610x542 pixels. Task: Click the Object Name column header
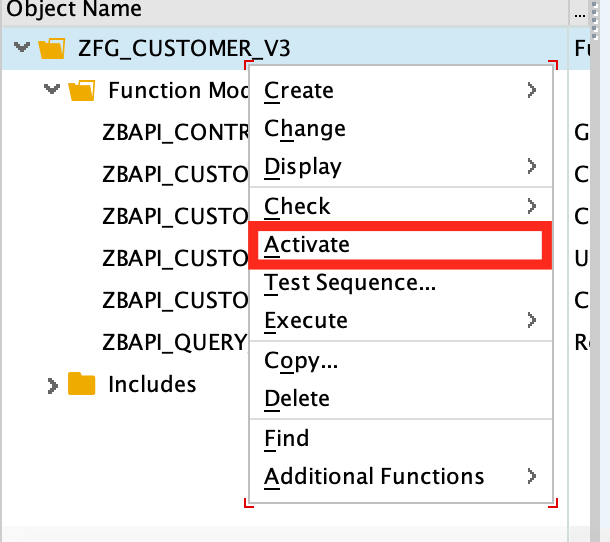click(74, 10)
